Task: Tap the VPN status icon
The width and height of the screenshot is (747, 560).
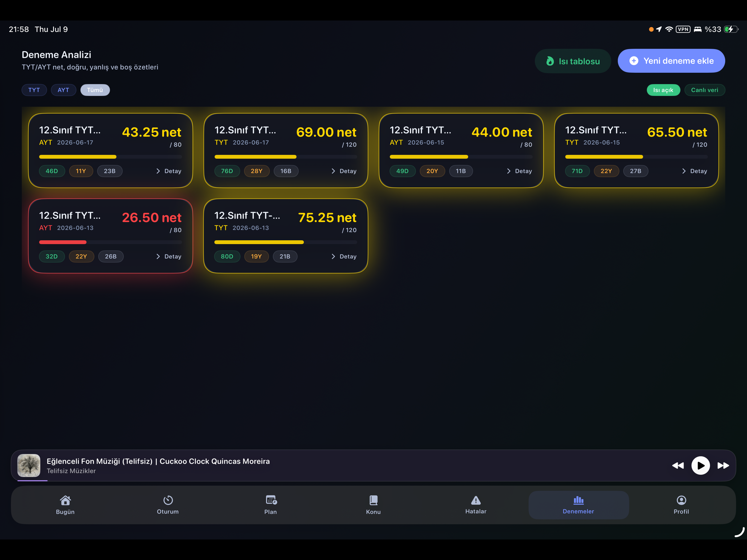Action: coord(683,29)
